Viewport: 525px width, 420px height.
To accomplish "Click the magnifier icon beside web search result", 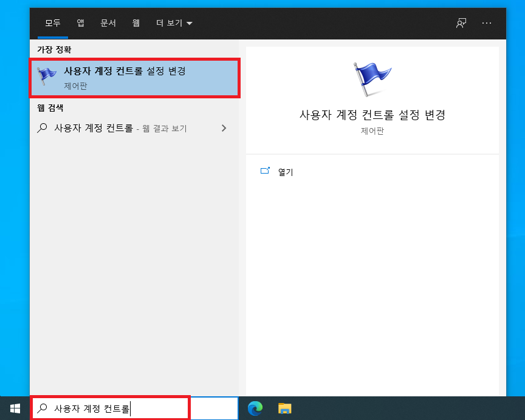I will (42, 128).
